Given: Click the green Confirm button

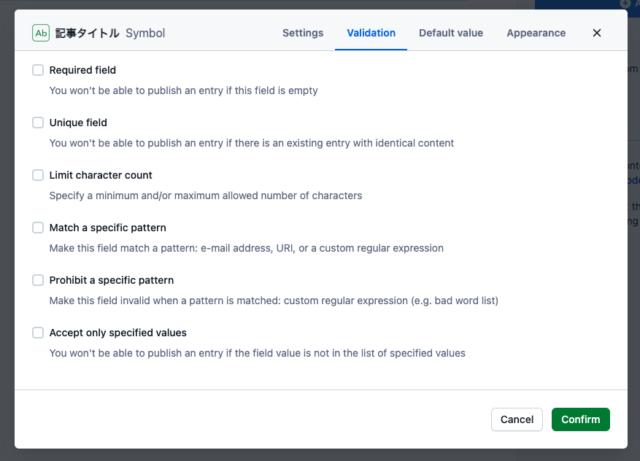Looking at the screenshot, I should 580,419.
